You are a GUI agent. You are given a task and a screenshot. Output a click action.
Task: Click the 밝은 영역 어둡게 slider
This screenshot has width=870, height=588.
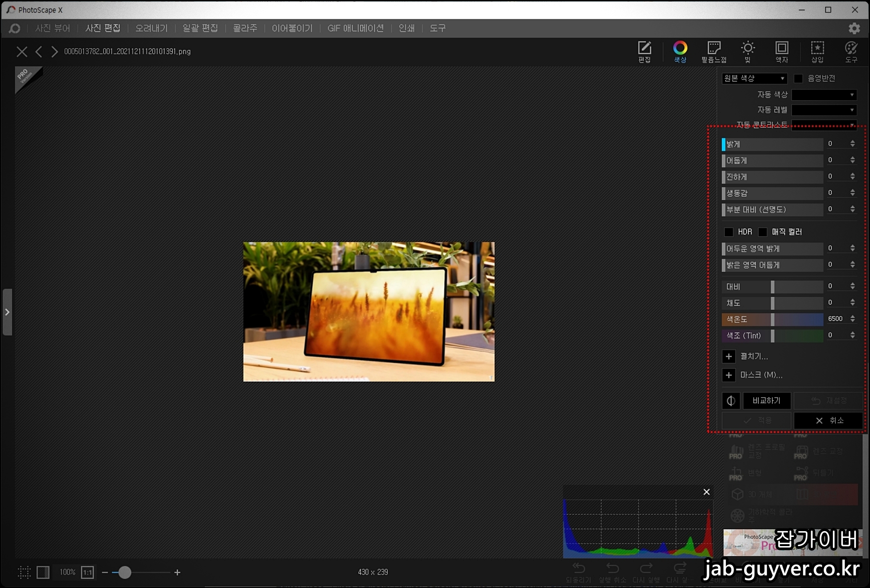pyautogui.click(x=773, y=265)
